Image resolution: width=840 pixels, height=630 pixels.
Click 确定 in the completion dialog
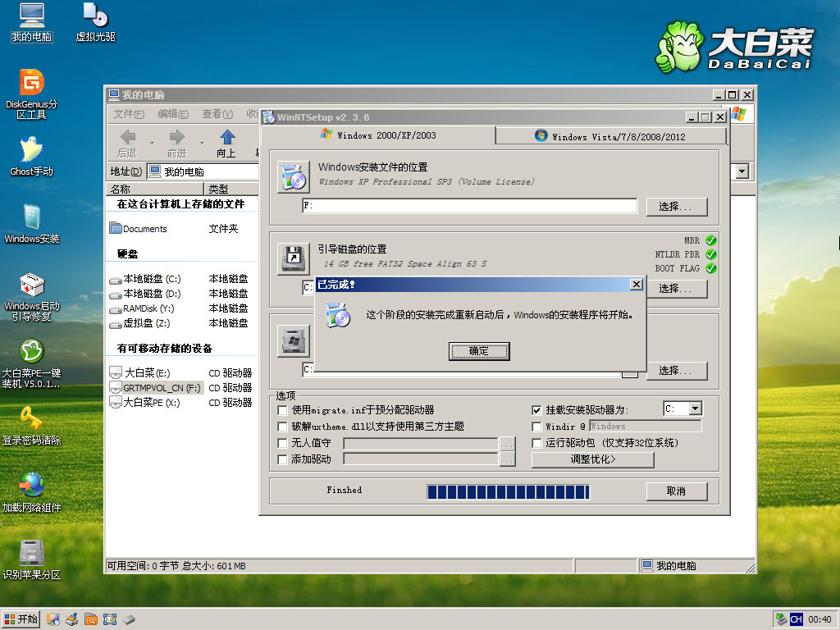tap(479, 351)
